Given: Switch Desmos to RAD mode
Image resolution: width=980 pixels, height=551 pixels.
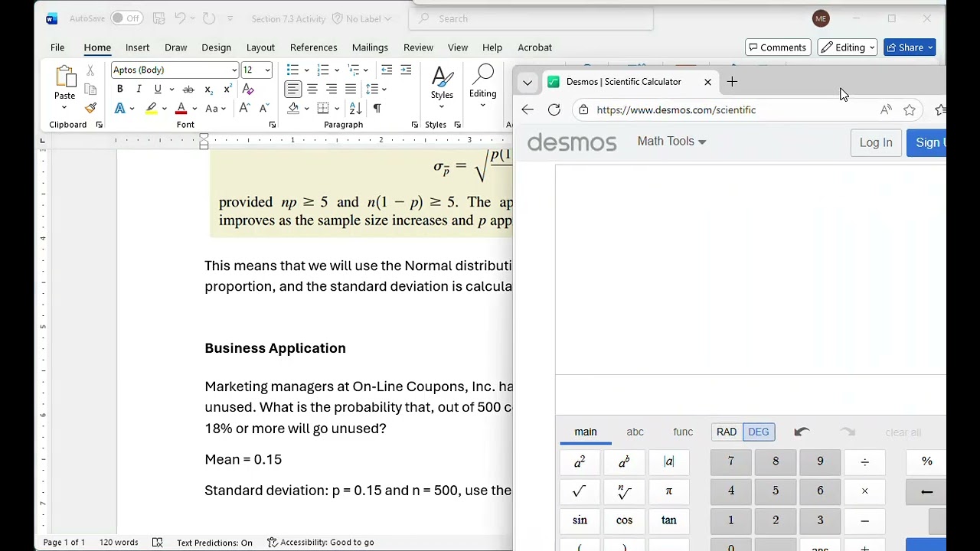Looking at the screenshot, I should pyautogui.click(x=727, y=432).
